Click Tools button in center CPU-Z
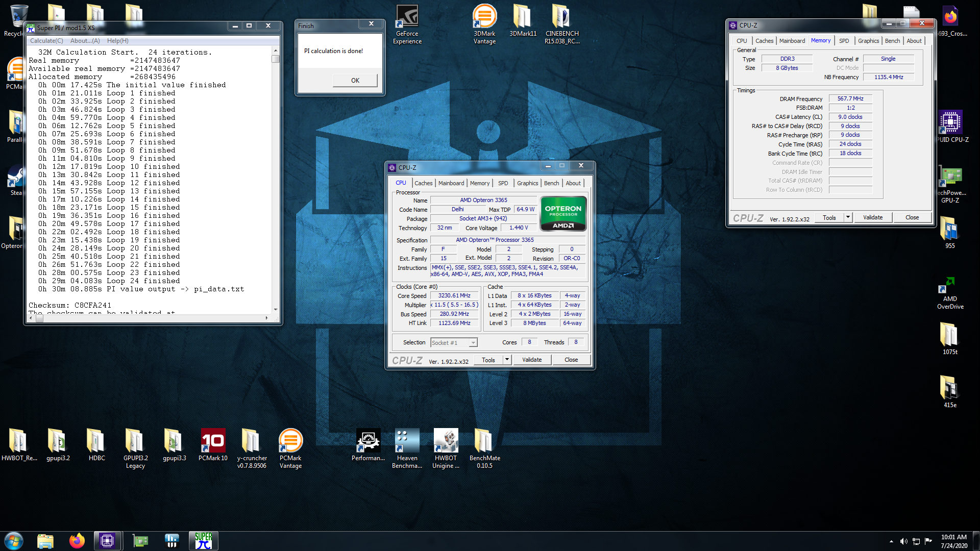The height and width of the screenshot is (551, 980). pos(488,360)
